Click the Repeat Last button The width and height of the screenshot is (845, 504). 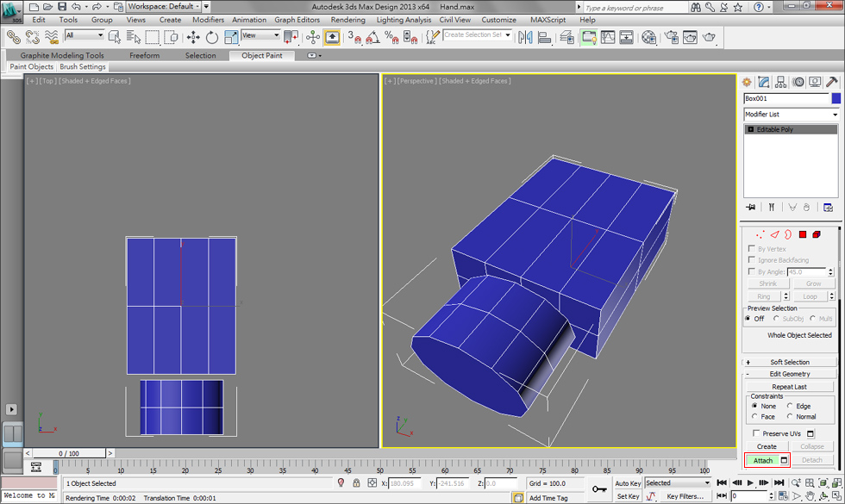point(790,387)
